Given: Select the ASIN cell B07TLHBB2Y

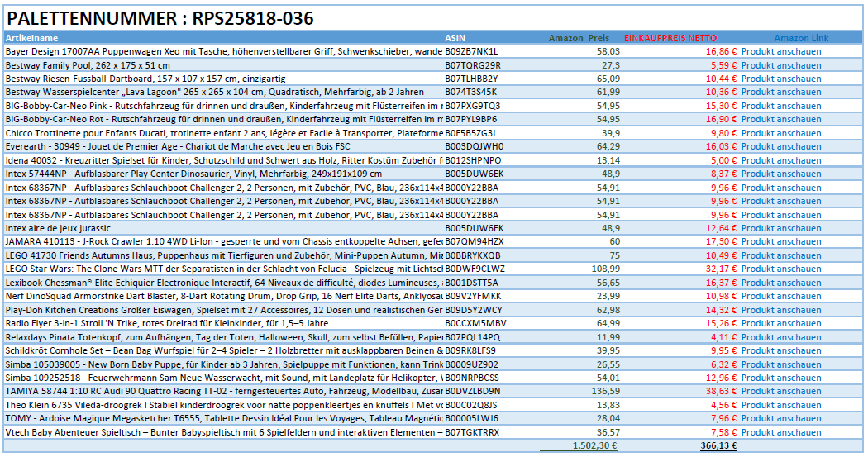Looking at the screenshot, I should (472, 79).
